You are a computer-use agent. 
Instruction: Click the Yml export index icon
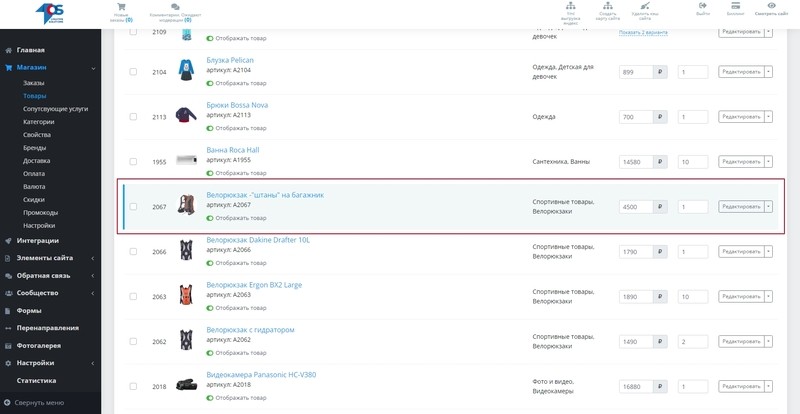click(x=570, y=6)
